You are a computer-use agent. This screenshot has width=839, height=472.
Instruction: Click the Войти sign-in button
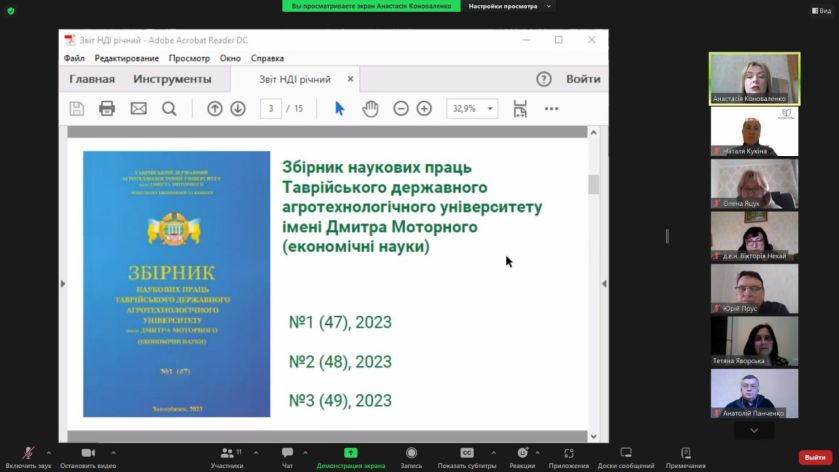(x=583, y=79)
